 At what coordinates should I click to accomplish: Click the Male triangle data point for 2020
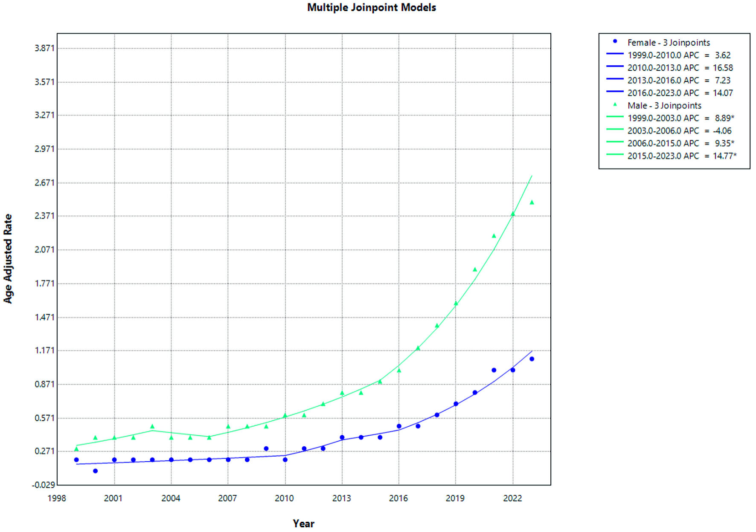click(x=475, y=269)
